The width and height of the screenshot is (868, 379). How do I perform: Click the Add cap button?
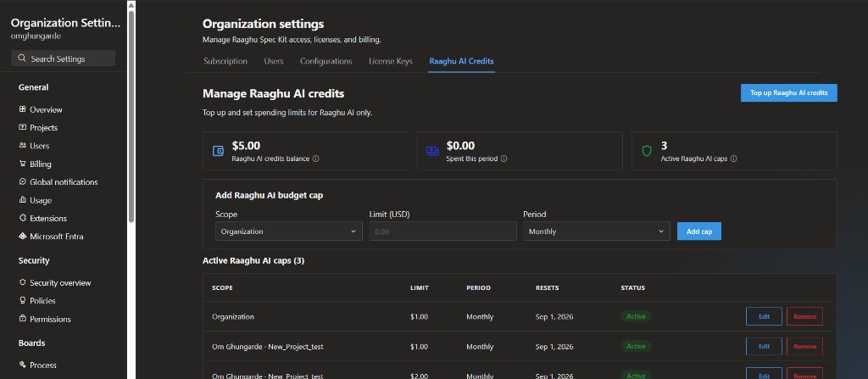pyautogui.click(x=699, y=231)
